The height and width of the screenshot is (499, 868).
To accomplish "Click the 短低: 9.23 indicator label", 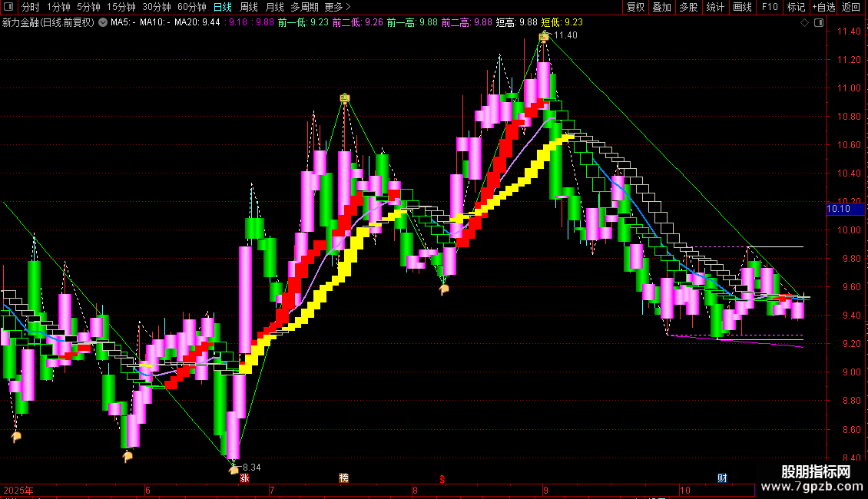I will click(x=562, y=22).
